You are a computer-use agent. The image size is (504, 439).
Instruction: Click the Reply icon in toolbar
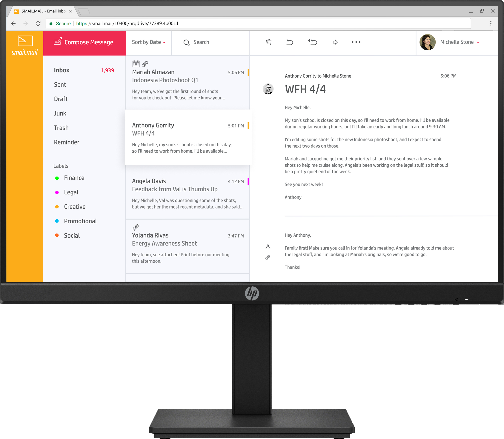290,42
